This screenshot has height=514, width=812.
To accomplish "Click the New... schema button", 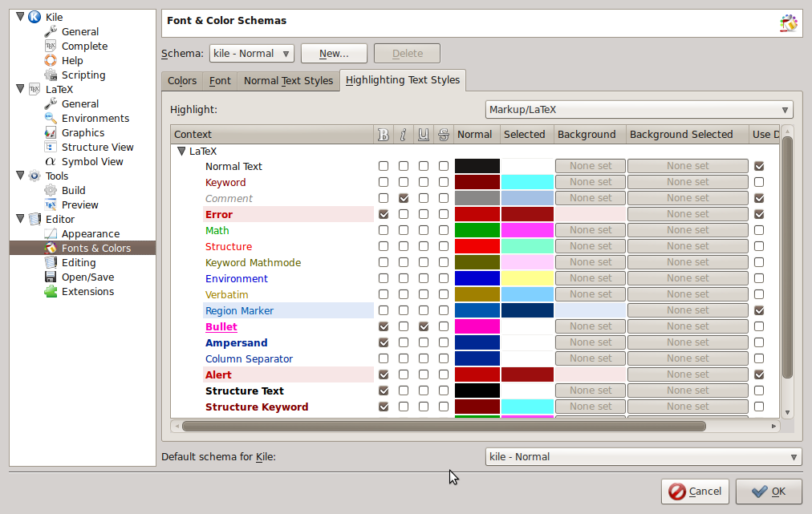I will (x=334, y=53).
